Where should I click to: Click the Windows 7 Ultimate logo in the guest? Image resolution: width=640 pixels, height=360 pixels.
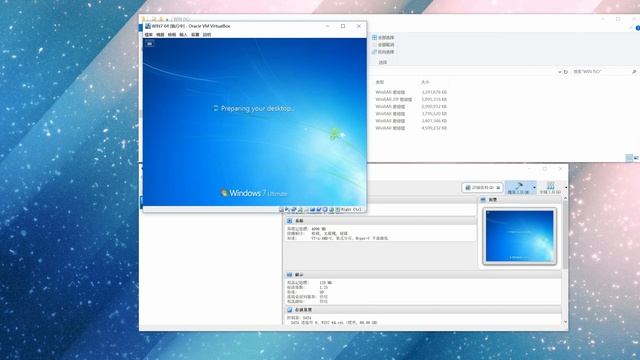point(254,193)
